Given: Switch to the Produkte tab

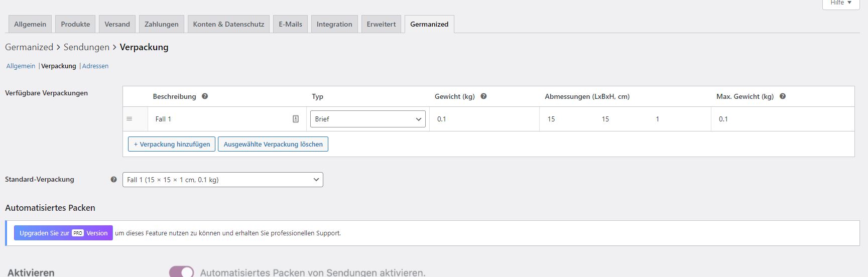Looking at the screenshot, I should pos(75,24).
